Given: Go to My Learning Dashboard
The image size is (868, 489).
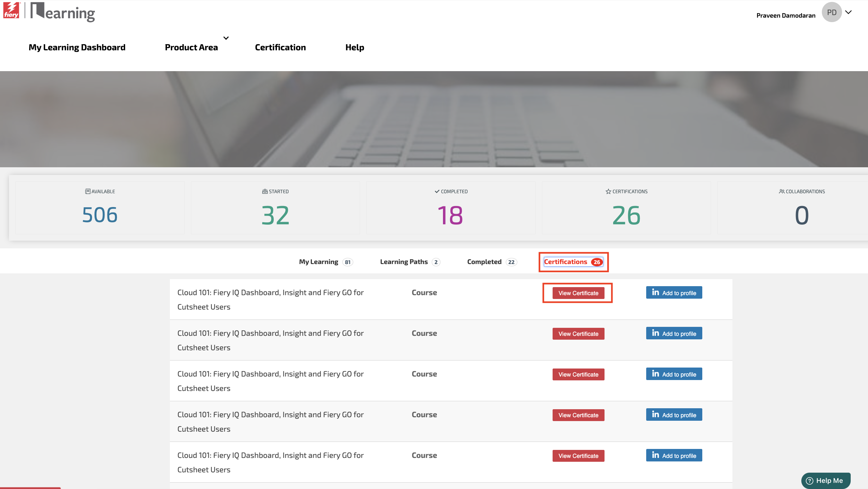Looking at the screenshot, I should [77, 47].
